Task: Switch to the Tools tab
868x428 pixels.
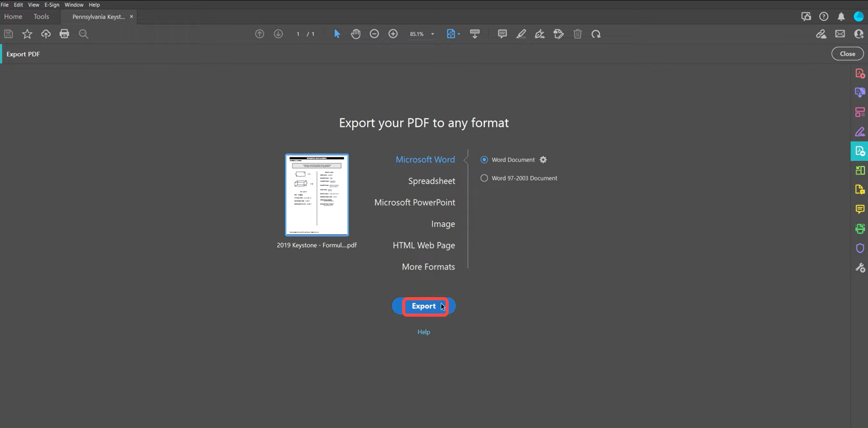Action: pos(41,16)
